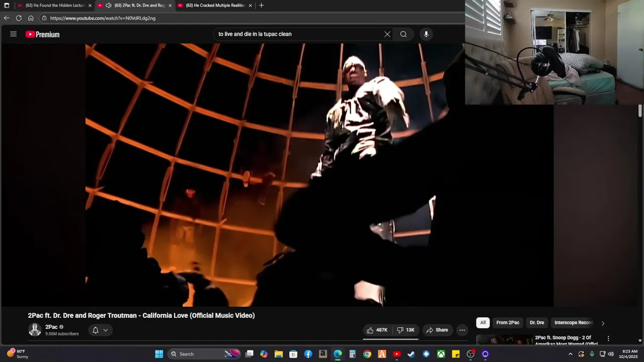644x362 pixels.
Task: Switch to Microsoft Edge on taskbar
Action: (x=338, y=354)
